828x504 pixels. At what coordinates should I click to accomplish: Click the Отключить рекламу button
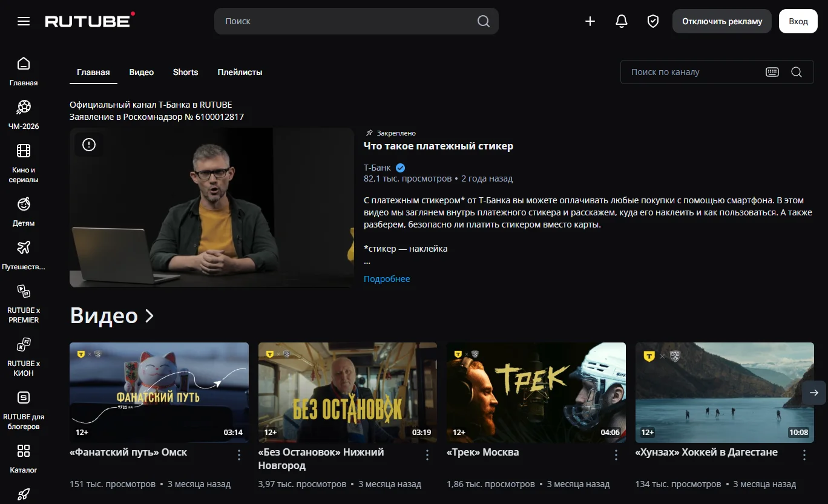[722, 21]
